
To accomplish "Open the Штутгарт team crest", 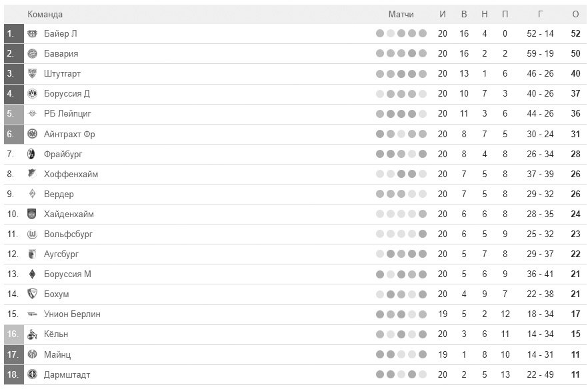I will click(32, 73).
